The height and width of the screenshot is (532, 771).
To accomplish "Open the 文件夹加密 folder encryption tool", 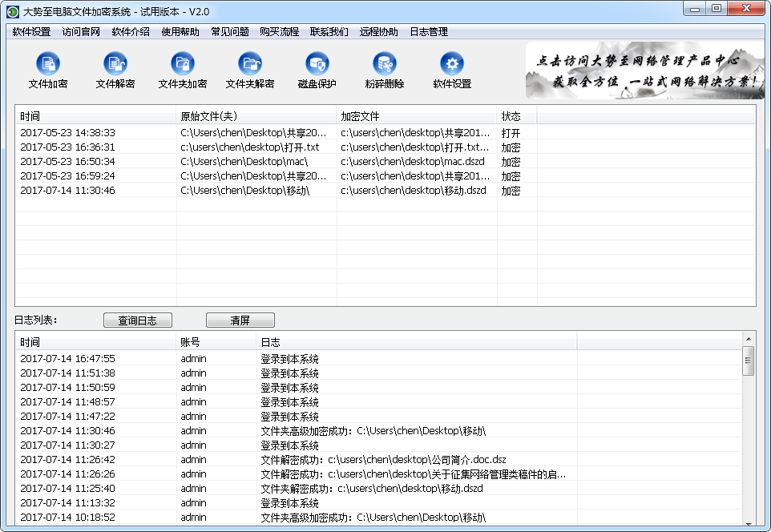I will (x=182, y=68).
